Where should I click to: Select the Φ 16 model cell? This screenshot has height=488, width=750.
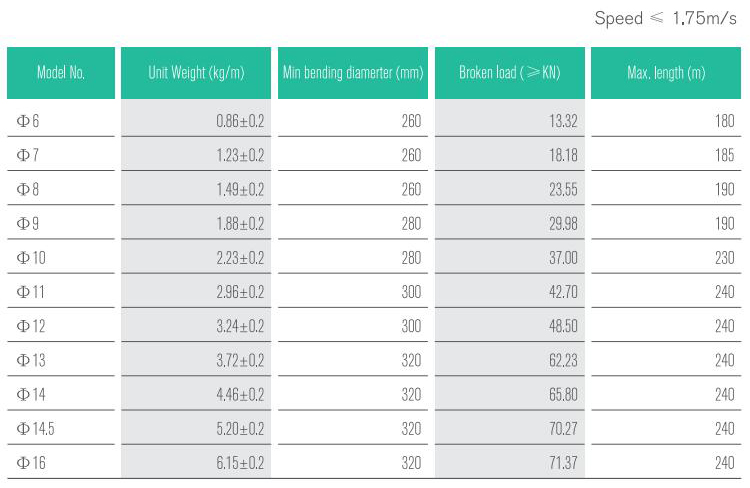click(31, 463)
